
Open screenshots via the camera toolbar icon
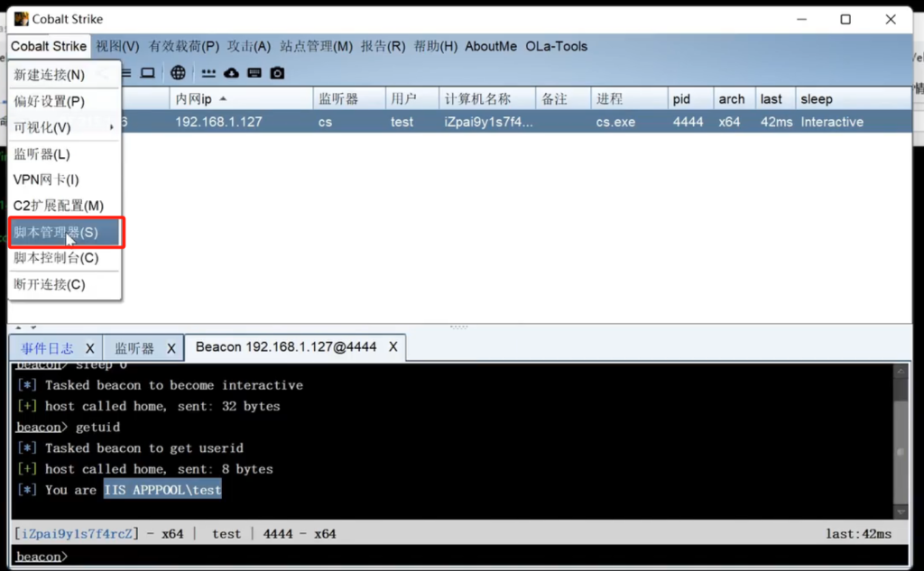click(x=277, y=73)
